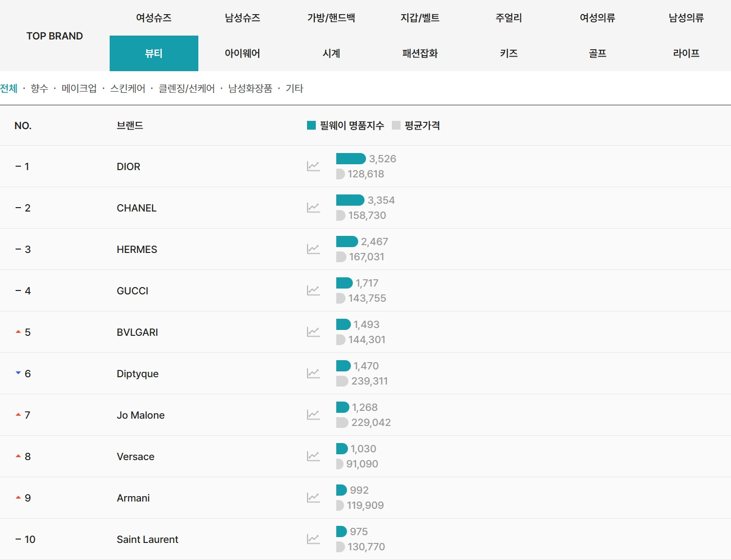
Task: Select the 남성슈즈 category tab
Action: 243,18
